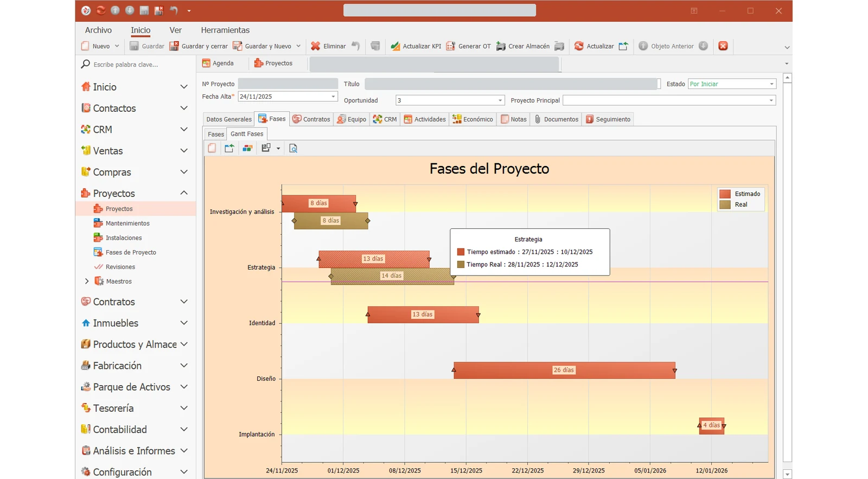
Task: Click the Actualizar KPI chart icon
Action: pyautogui.click(x=395, y=46)
